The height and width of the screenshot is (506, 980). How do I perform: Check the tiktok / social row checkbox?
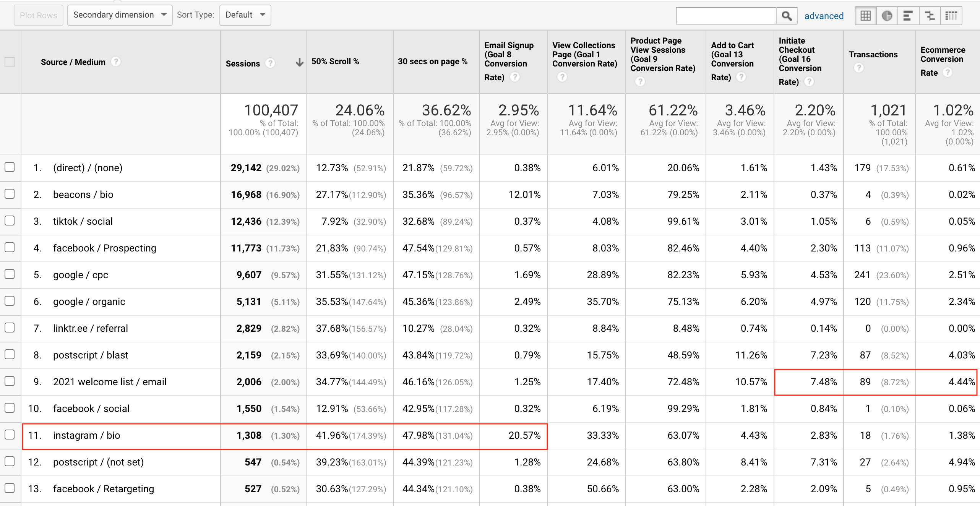point(10,221)
